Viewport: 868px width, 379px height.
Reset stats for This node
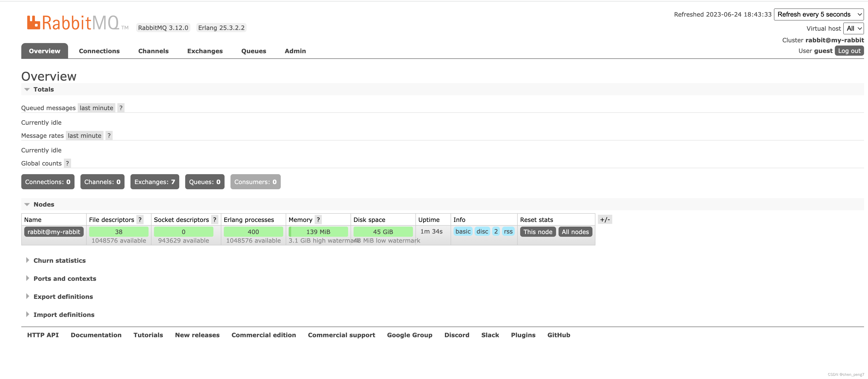pyautogui.click(x=538, y=232)
